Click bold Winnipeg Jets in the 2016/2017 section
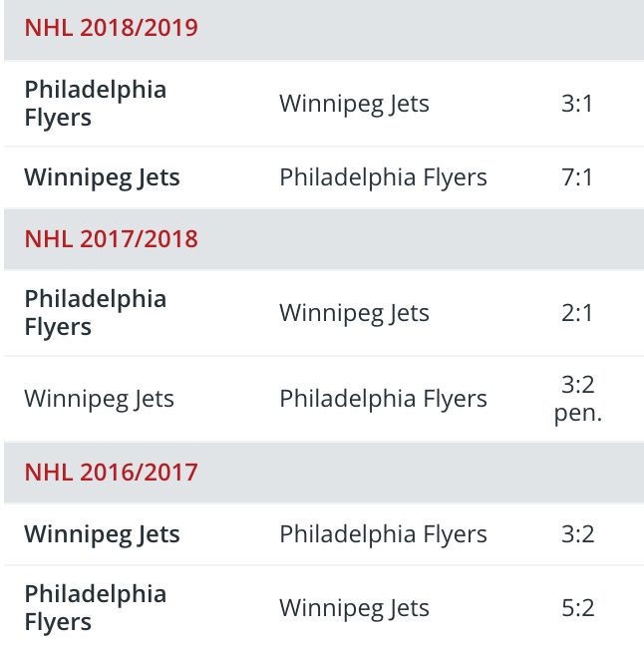 pos(102,534)
